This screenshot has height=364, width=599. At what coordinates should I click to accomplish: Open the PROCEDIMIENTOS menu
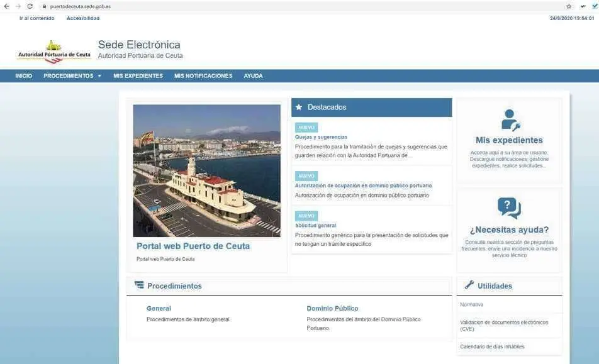click(x=69, y=76)
